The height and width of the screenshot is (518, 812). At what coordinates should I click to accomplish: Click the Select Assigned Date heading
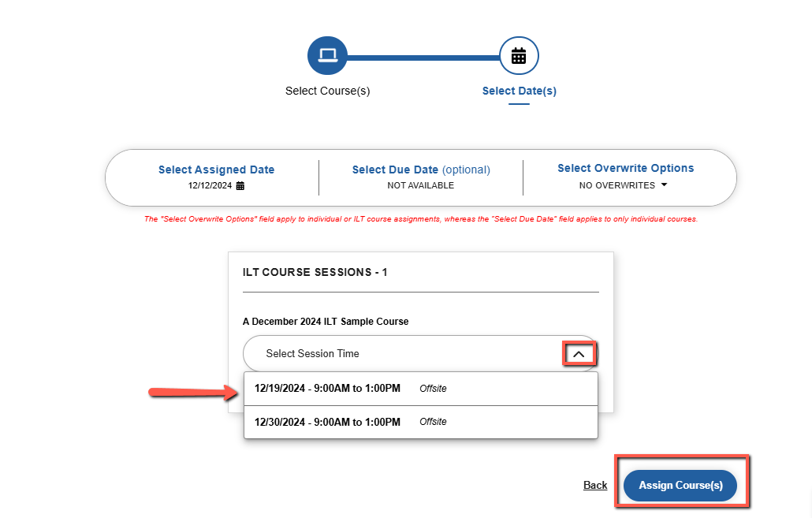tap(217, 170)
